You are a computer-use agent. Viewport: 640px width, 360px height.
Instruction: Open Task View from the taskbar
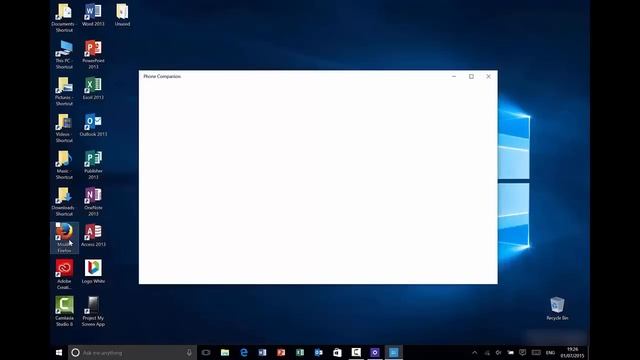[206, 352]
